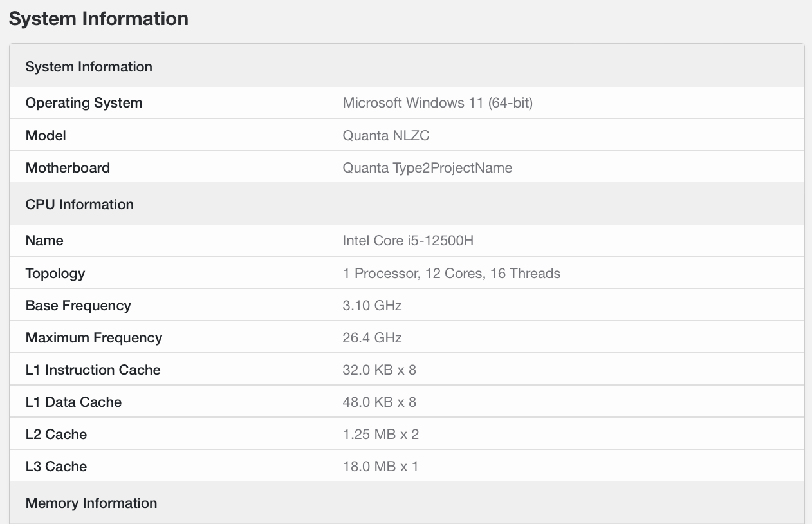812x524 pixels.
Task: Select the CPU Information section header
Action: [80, 204]
